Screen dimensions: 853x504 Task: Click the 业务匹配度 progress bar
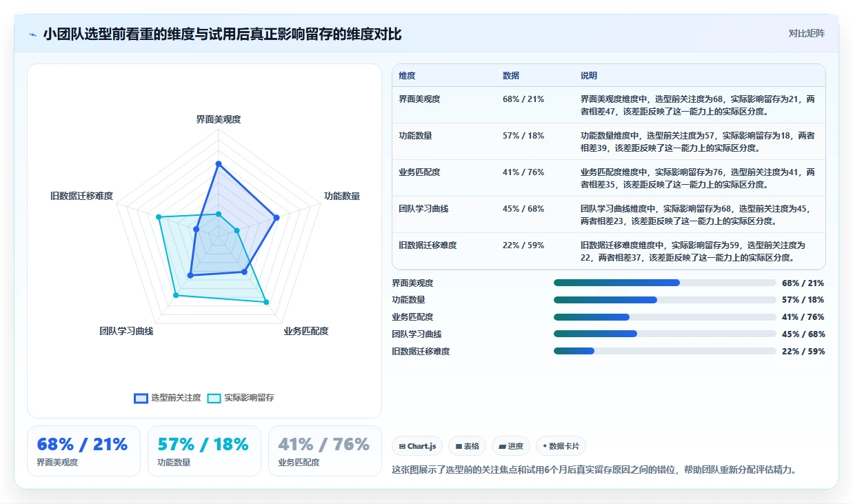[x=665, y=317]
